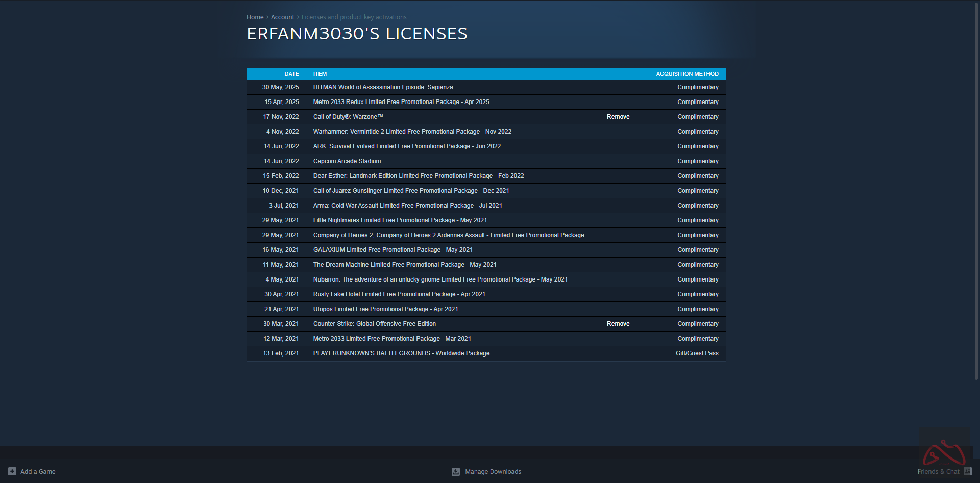Viewport: 980px width, 483px height.
Task: Click the Add a Game label
Action: click(38, 472)
